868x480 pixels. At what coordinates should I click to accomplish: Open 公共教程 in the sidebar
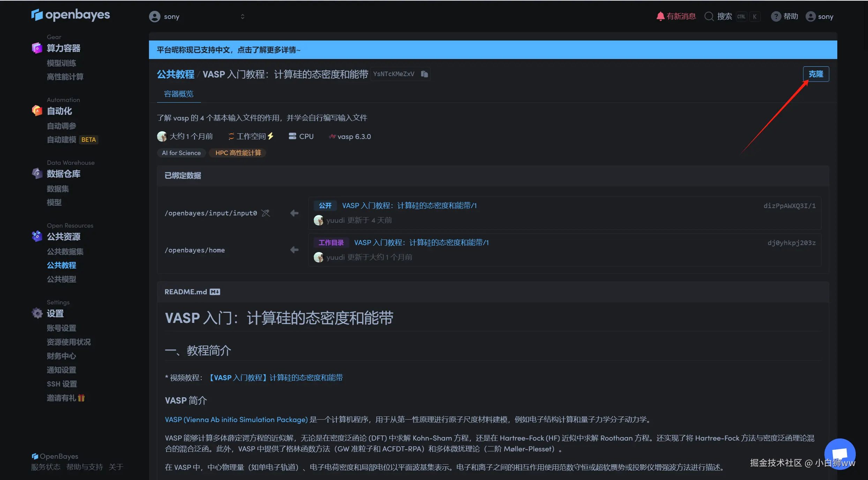point(61,265)
